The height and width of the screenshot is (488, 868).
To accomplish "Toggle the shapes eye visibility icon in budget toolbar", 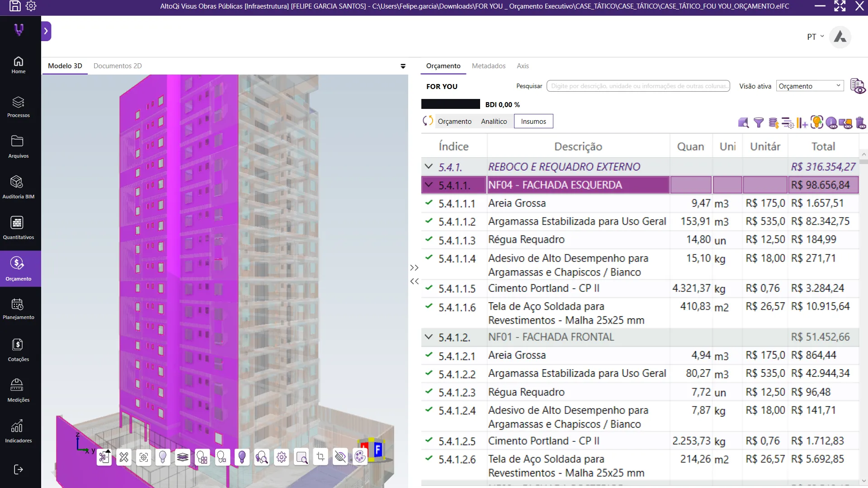I will click(x=845, y=122).
